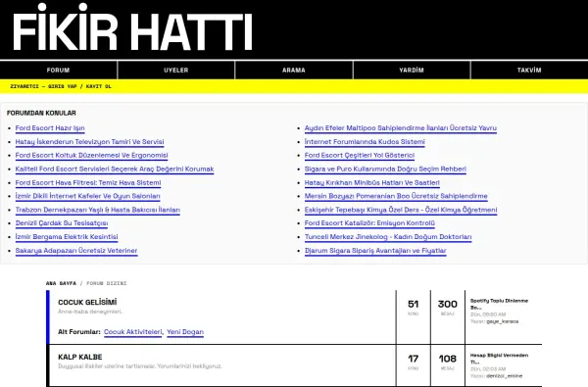
Task: Open Hatay İskenderun Televizyon Tamiri topic
Action: click(x=89, y=142)
